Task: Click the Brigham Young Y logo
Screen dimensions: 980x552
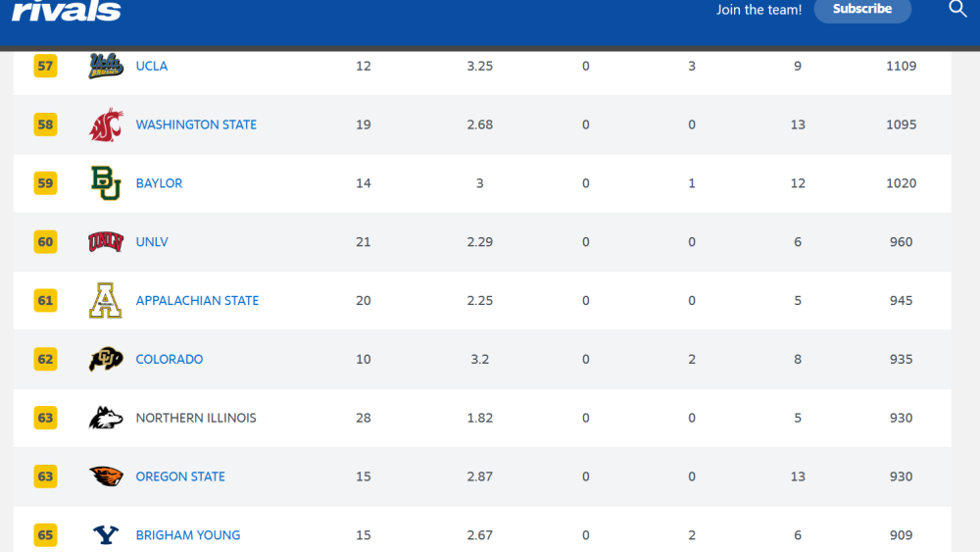Action: (x=106, y=535)
